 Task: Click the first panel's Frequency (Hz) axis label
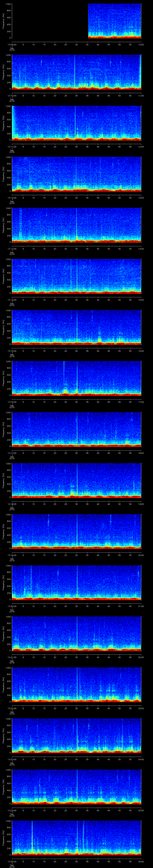click(x=3, y=21)
